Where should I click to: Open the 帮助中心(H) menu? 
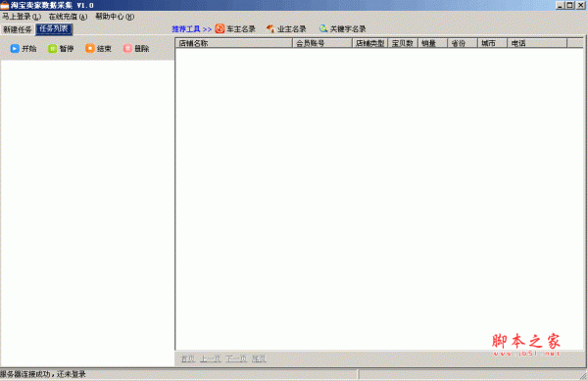click(115, 17)
